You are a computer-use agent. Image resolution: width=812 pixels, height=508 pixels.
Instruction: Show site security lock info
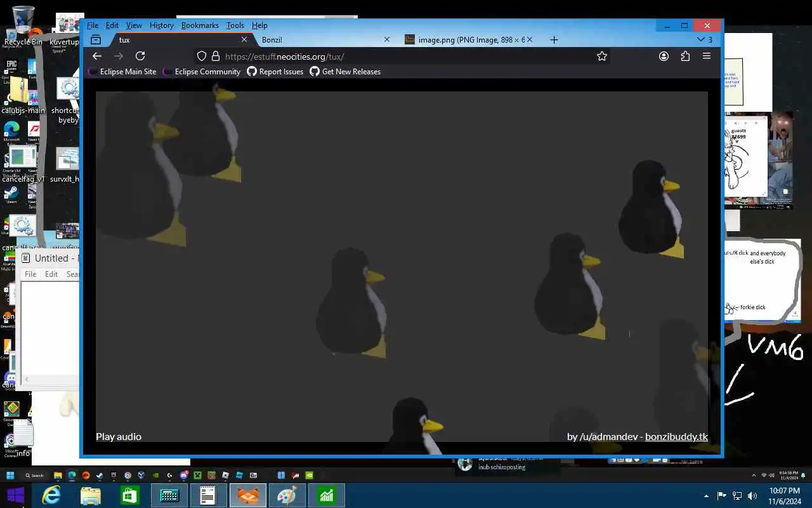point(215,56)
